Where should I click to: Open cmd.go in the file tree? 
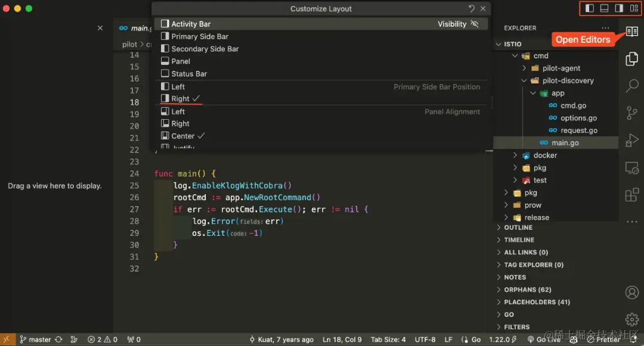[573, 105]
